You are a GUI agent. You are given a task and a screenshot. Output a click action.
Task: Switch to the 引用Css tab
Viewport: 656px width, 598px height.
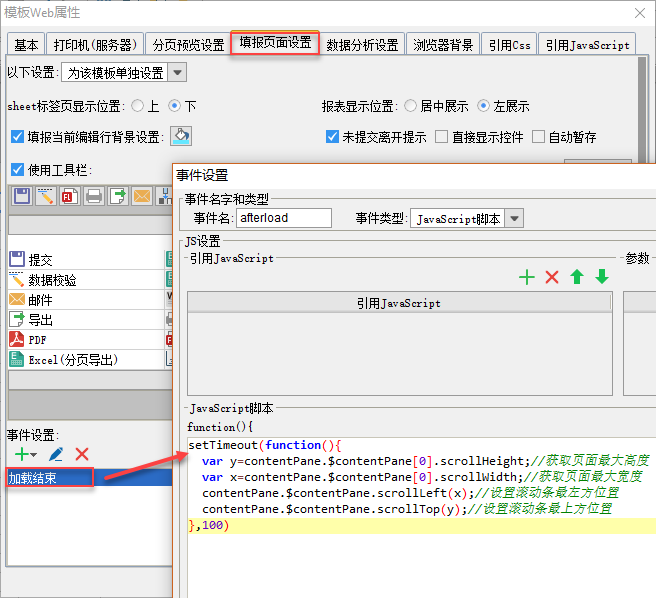click(x=509, y=44)
